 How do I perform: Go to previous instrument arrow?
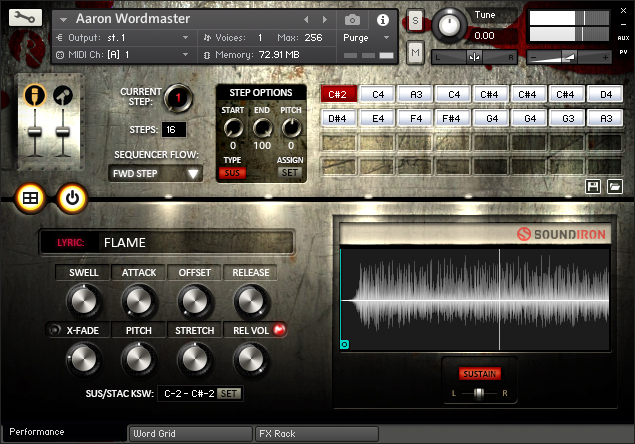pos(306,19)
